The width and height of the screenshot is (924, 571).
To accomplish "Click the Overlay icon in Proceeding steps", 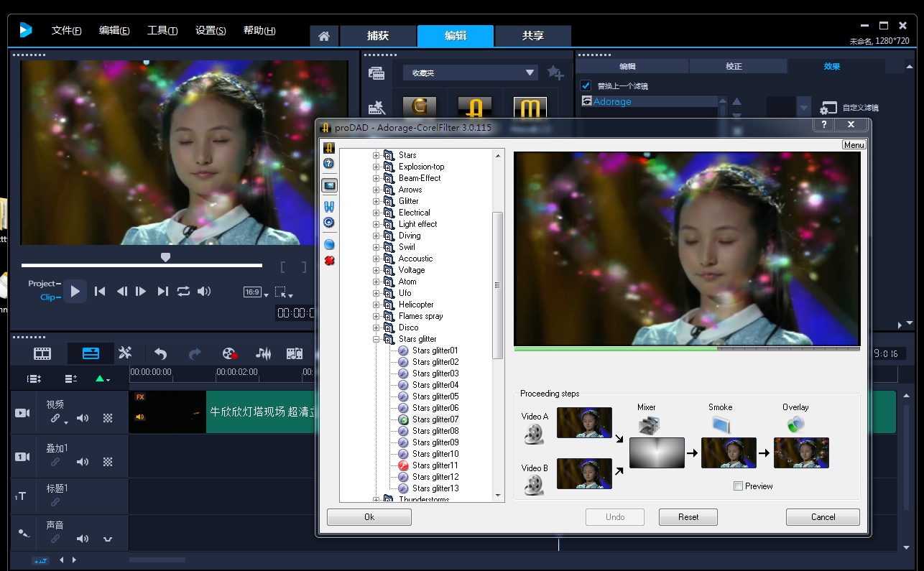I will point(795,424).
